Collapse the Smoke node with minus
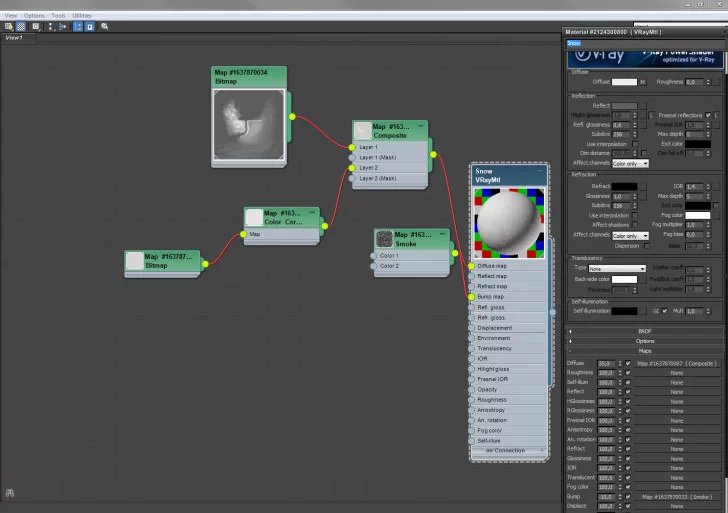 click(442, 234)
